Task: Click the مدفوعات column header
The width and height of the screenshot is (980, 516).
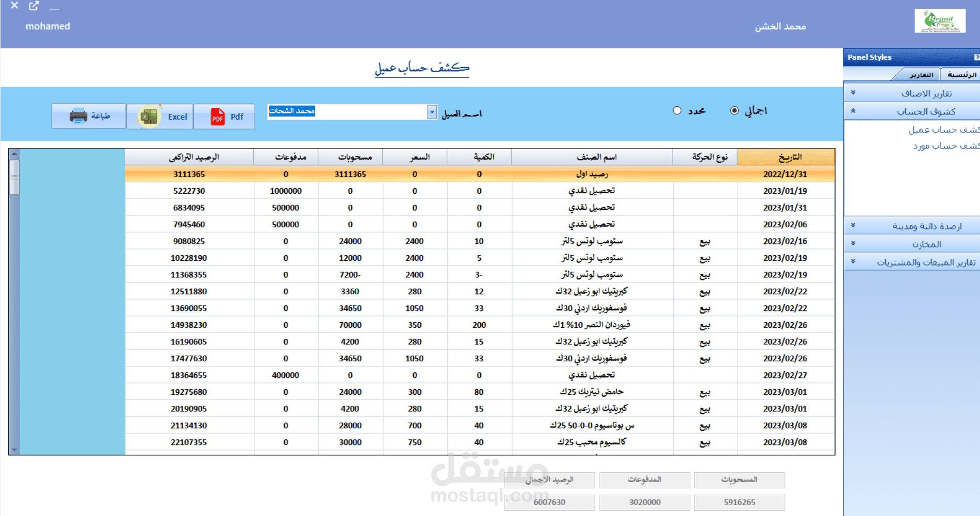Action: (286, 157)
